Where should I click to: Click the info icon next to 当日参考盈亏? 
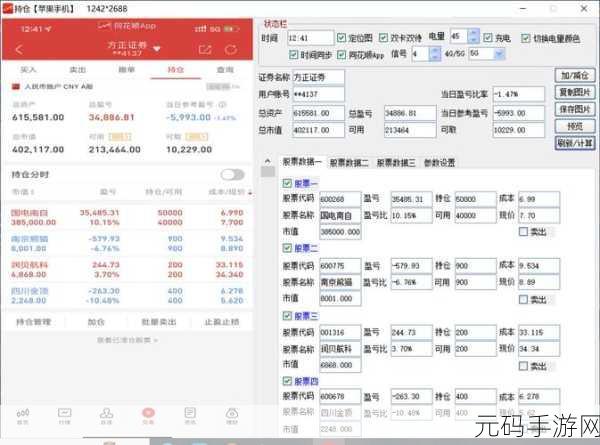223,104
